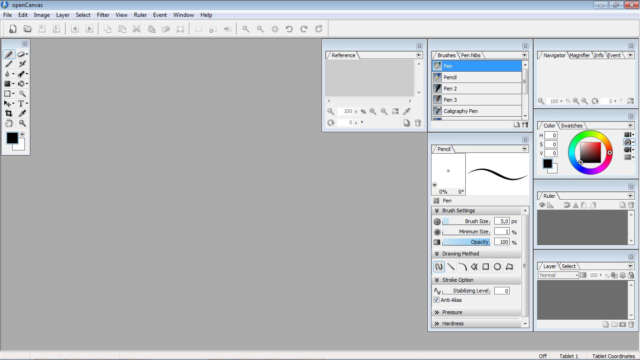Switch to the Select tab in the Layer panel

[569, 266]
